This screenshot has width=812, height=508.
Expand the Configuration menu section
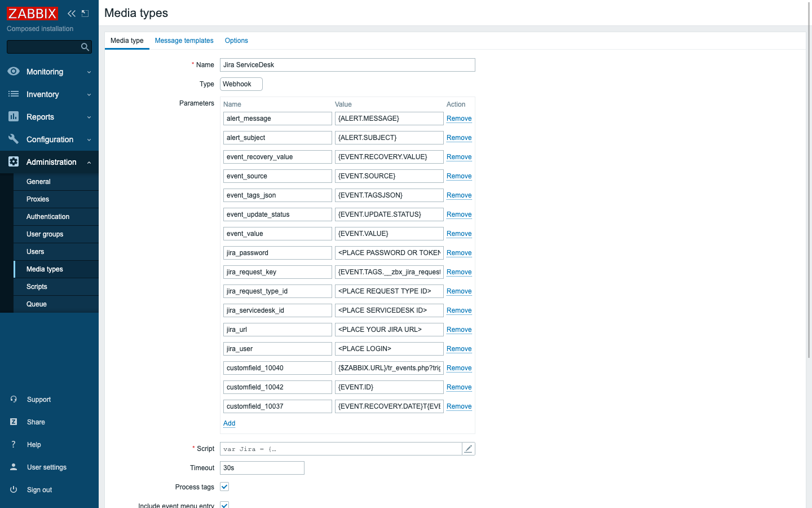pyautogui.click(x=49, y=139)
